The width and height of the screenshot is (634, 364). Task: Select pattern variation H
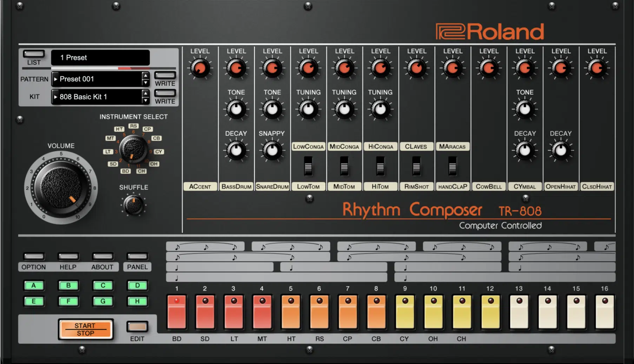(137, 301)
